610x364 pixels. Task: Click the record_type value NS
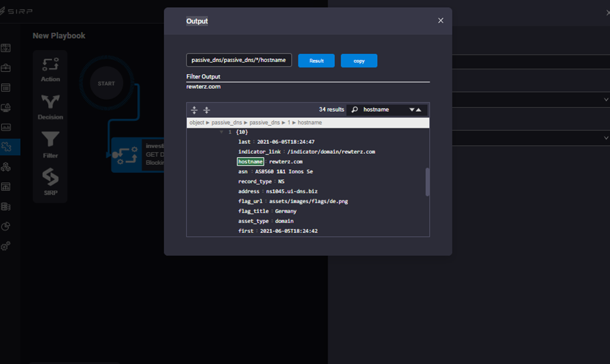(281, 182)
